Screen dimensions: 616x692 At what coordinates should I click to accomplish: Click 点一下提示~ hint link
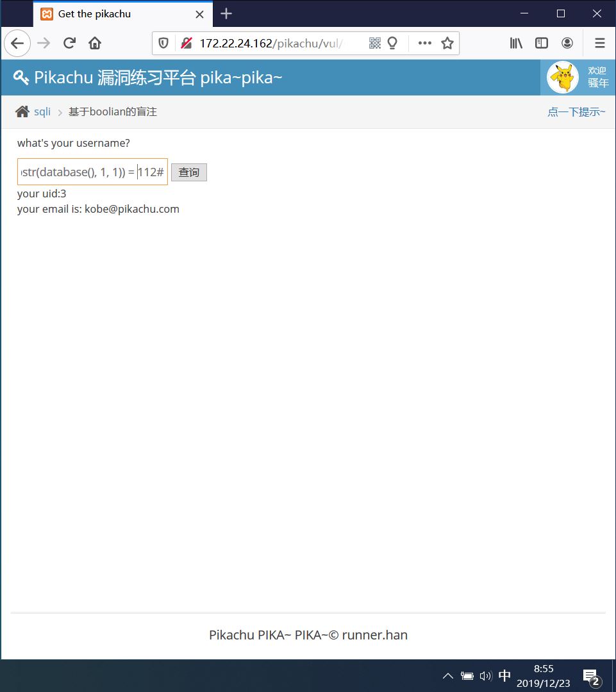point(576,111)
